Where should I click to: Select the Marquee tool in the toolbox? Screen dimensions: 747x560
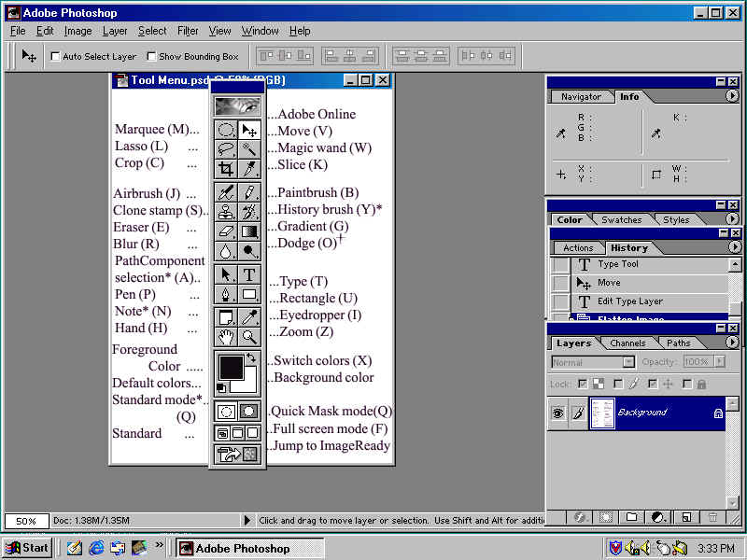[x=226, y=130]
